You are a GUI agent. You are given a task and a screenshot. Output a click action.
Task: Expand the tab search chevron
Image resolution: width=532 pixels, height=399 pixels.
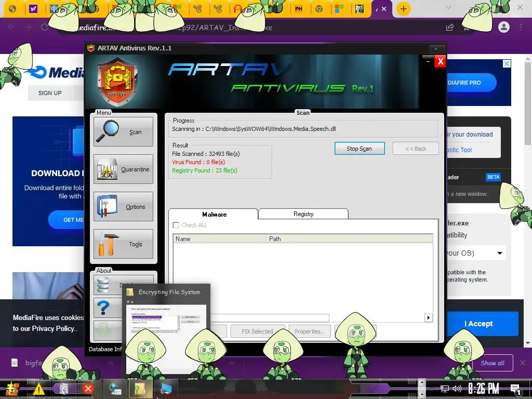click(448, 7)
